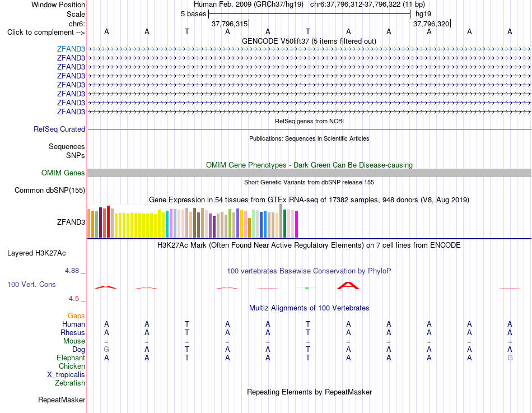Image resolution: width=532 pixels, height=413 pixels.
Task: Click the H3K27Ac Mark ENCODE title
Action: coord(309,245)
